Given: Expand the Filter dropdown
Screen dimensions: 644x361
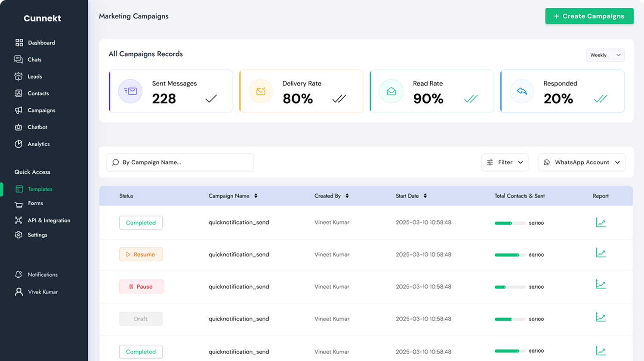Looking at the screenshot, I should 505,162.
